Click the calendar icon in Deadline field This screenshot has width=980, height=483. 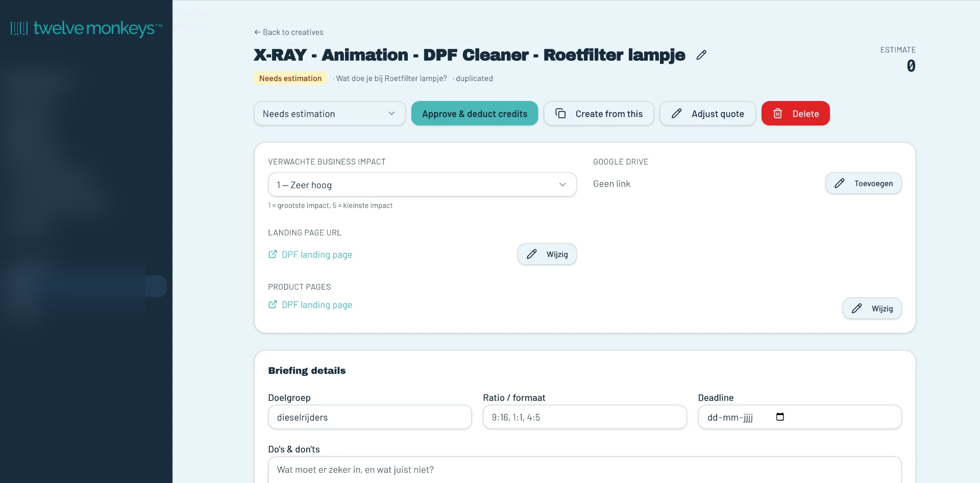click(x=780, y=417)
